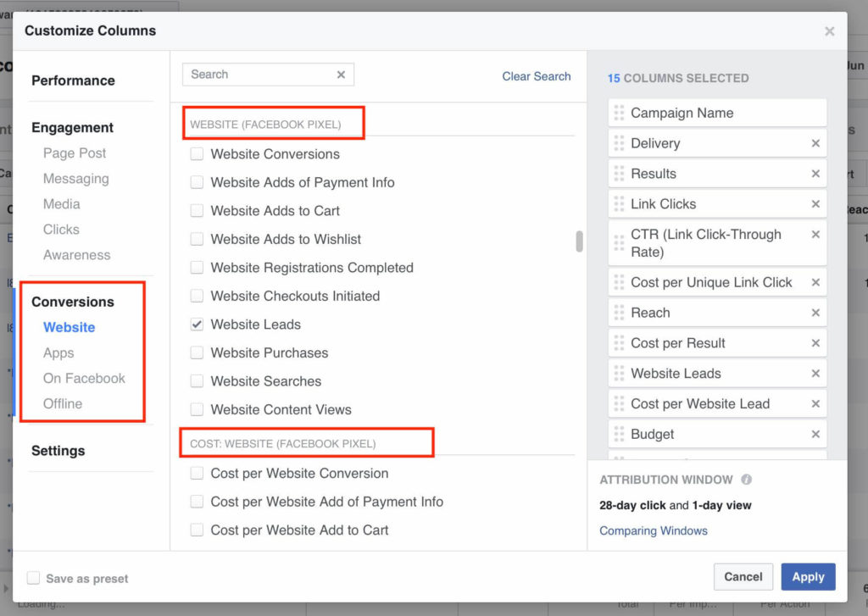Clear the search field with the X icon
The height and width of the screenshot is (616, 868).
point(341,75)
